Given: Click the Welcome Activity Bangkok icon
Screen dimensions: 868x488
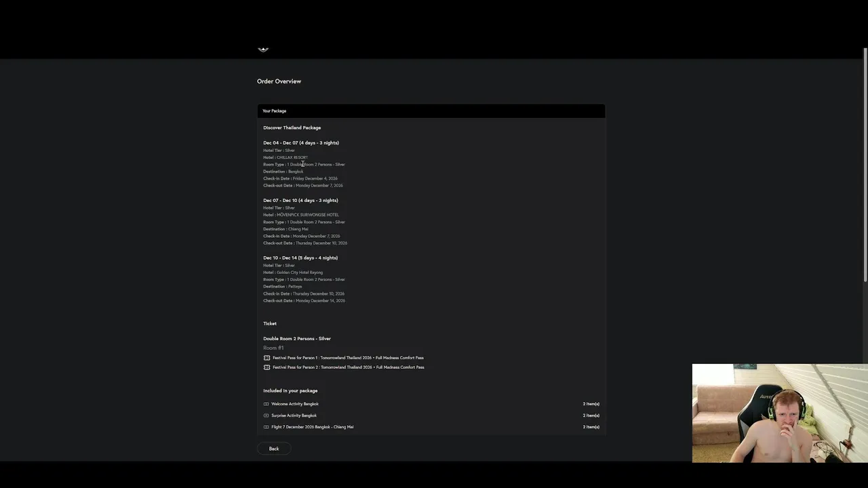Looking at the screenshot, I should click(266, 404).
